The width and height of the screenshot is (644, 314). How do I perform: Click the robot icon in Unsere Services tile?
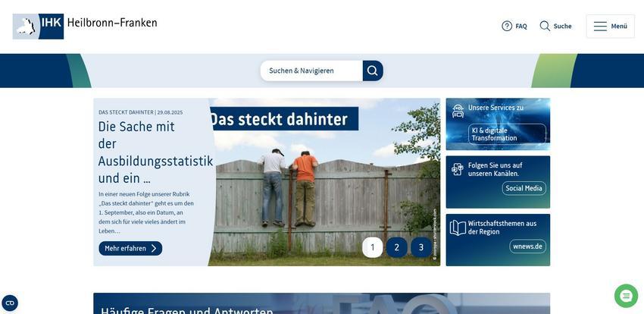458,111
